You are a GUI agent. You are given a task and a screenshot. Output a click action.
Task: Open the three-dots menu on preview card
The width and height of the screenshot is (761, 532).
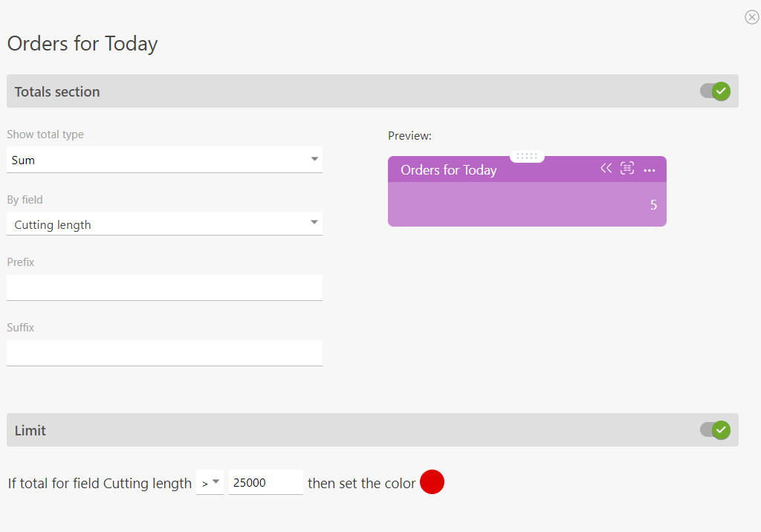[650, 170]
